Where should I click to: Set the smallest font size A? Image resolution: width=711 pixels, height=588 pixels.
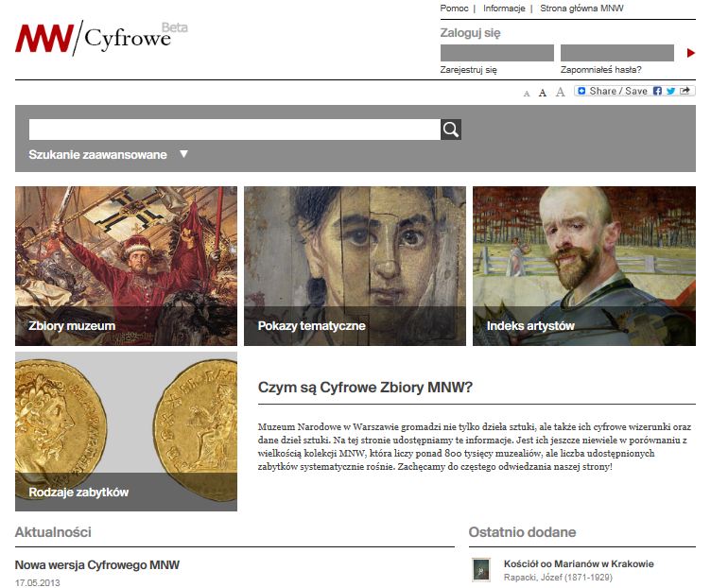click(x=527, y=94)
